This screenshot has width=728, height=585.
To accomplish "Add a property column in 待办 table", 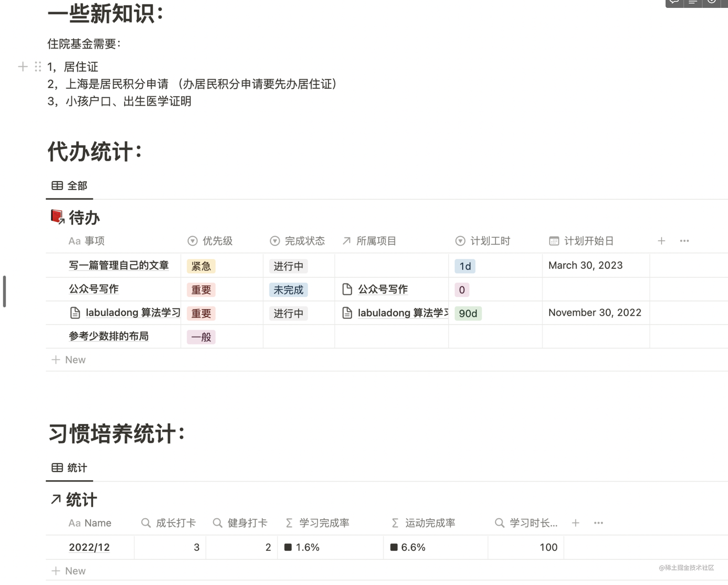I will pos(661,241).
